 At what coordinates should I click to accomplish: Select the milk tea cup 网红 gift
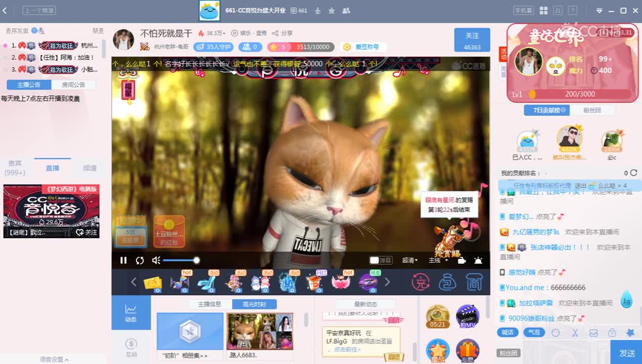tap(315, 283)
